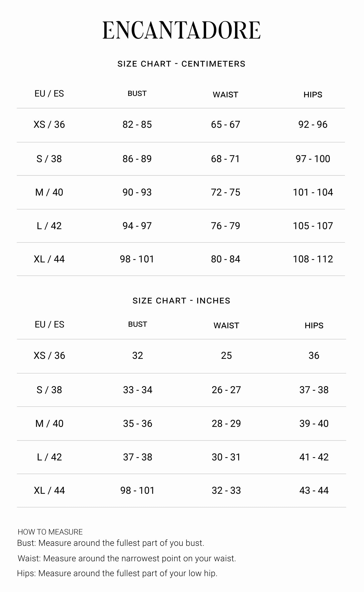Click the M / 40 label in inches chart
The height and width of the screenshot is (592, 364).
pyautogui.click(x=49, y=423)
